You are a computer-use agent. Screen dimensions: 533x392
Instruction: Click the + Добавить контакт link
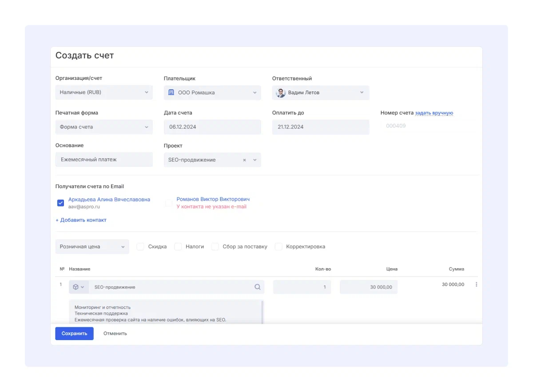click(x=81, y=220)
